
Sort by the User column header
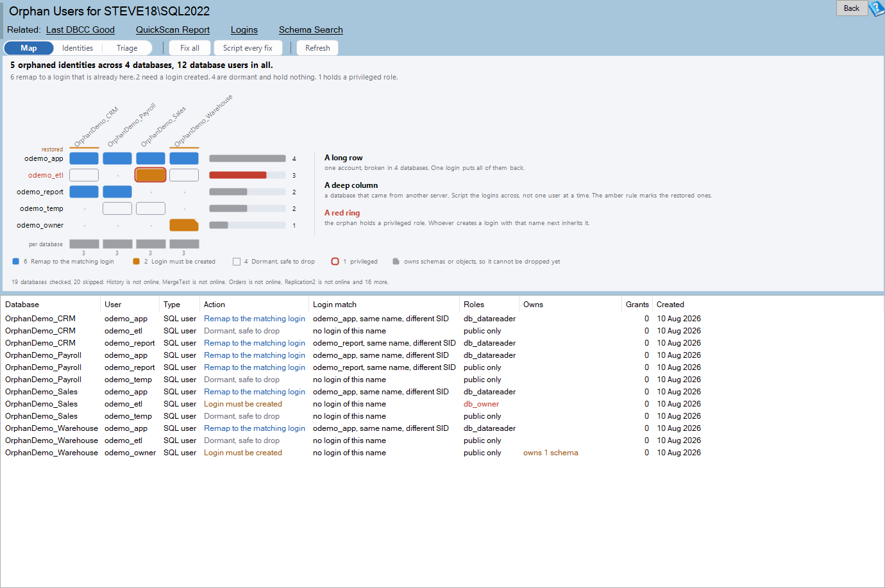click(x=130, y=305)
